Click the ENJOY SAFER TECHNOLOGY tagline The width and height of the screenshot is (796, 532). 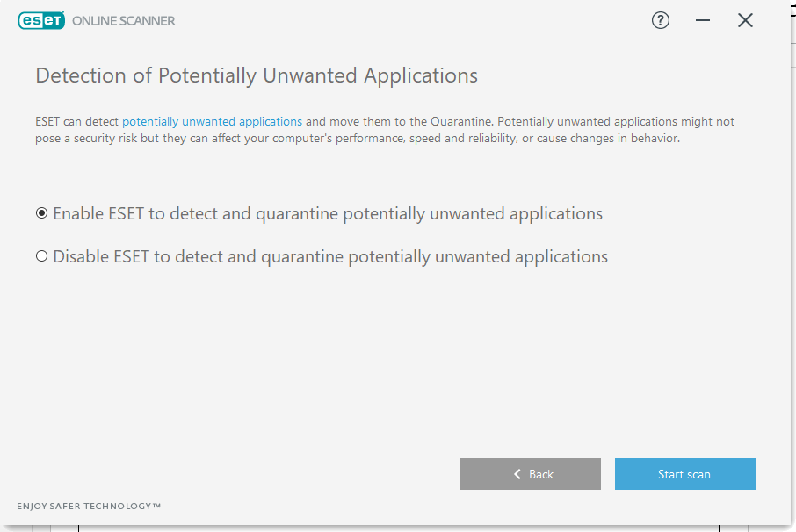point(84,507)
